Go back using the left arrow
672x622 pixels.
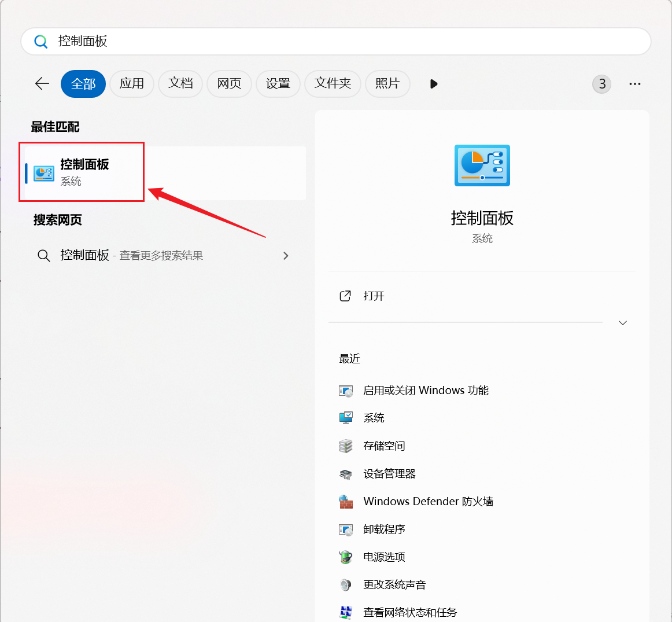point(42,83)
